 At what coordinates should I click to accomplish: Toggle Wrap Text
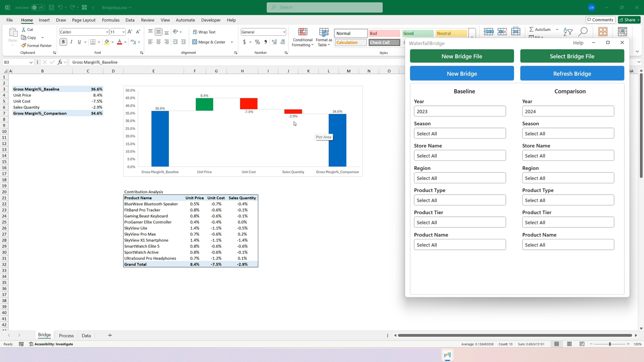click(x=204, y=32)
